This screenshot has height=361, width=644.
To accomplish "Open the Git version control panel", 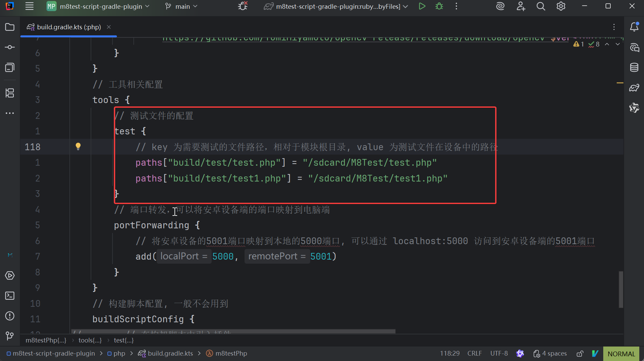I will pos(10,336).
